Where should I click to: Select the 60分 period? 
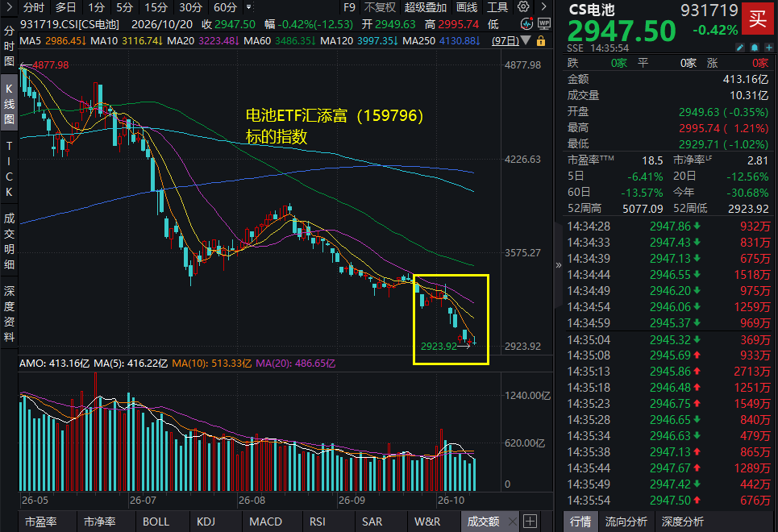(x=225, y=7)
